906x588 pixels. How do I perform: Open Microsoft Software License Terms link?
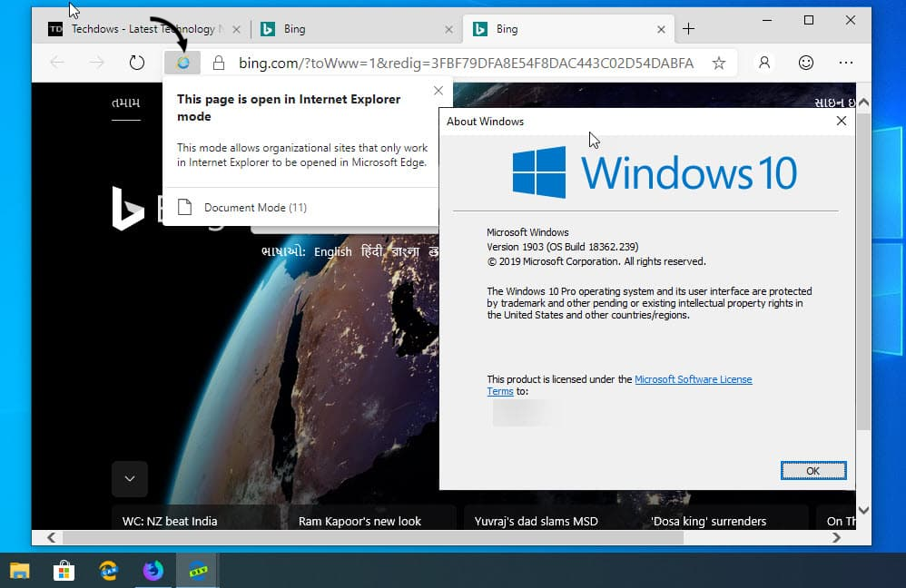[693, 379]
